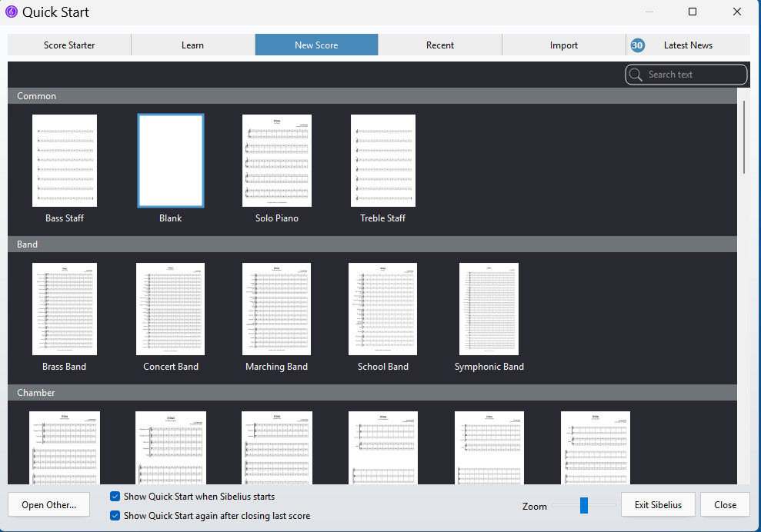Screen dimensions: 761x532
Task: Focus the Search text field
Action: 686,75
